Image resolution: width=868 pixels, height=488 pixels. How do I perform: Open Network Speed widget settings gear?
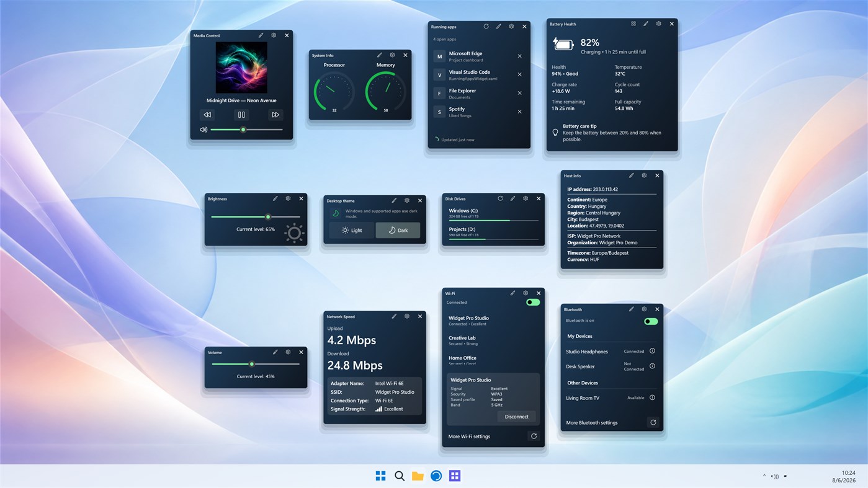[x=407, y=316]
